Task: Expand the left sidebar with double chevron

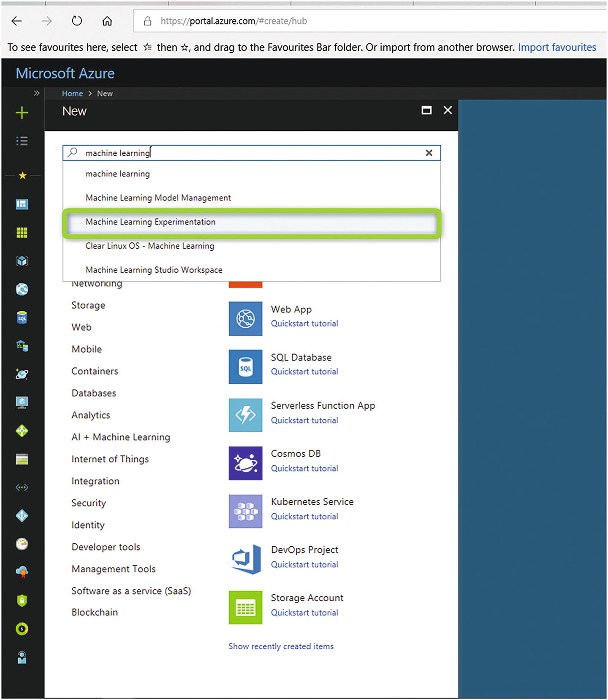Action: point(37,93)
